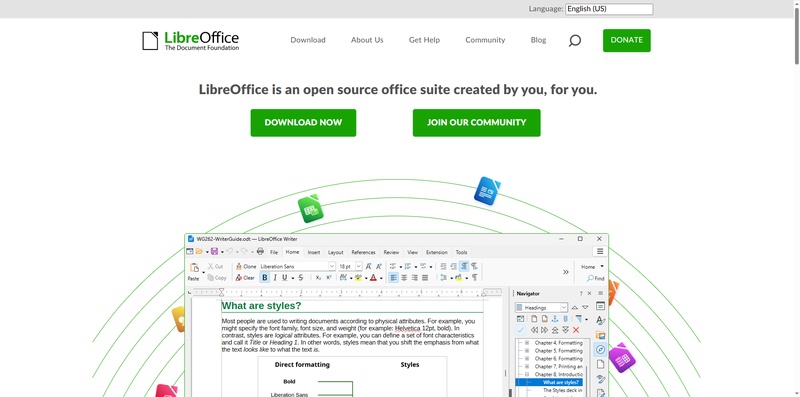The height and width of the screenshot is (397, 800).
Task: Click the yellow Highlighting Color swatch
Action: coord(358,278)
